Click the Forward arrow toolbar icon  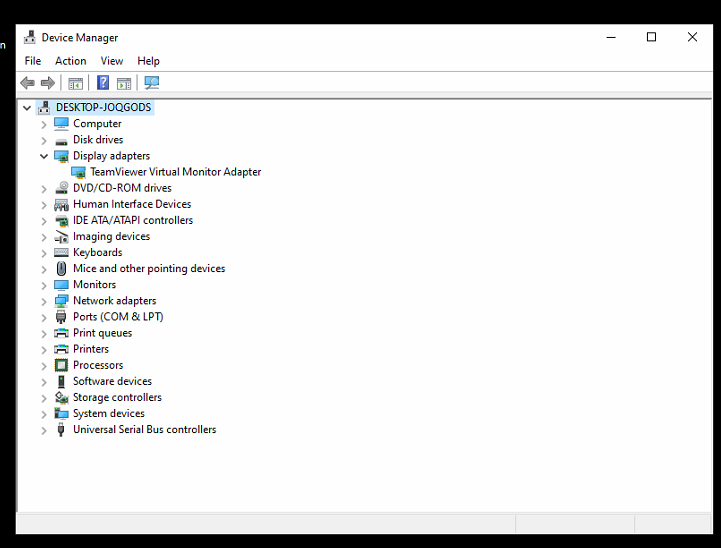(x=48, y=83)
